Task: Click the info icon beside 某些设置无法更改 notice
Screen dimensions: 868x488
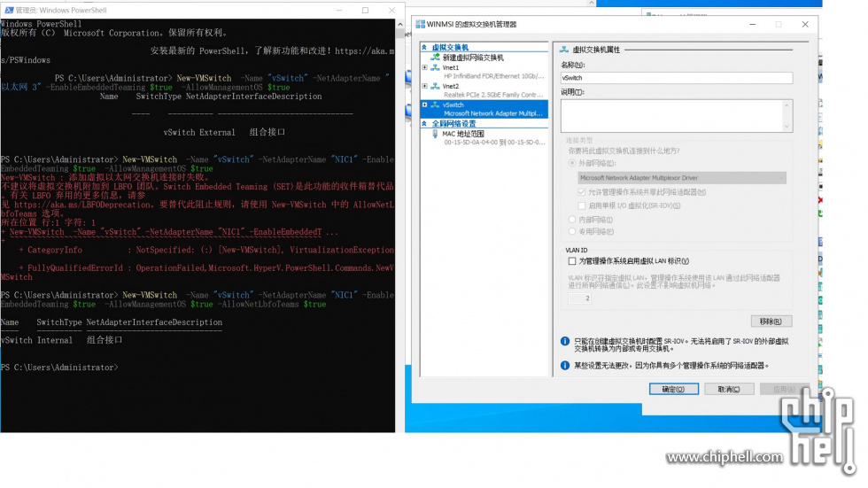Action: [565, 365]
